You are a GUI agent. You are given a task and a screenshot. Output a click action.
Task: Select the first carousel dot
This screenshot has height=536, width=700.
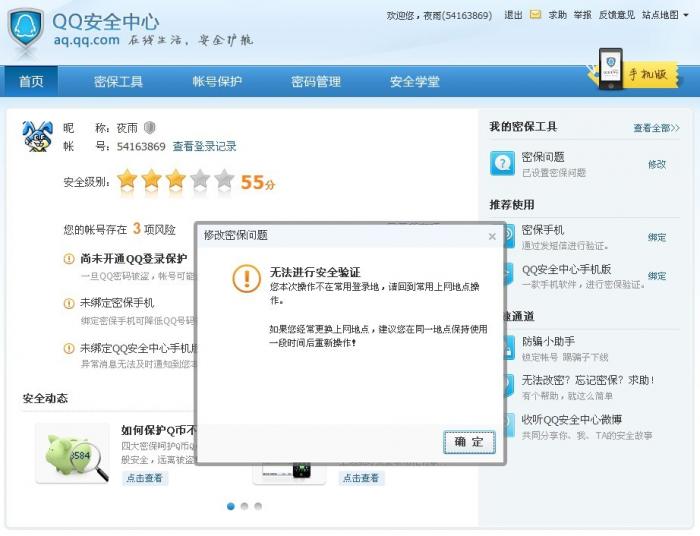(230, 506)
